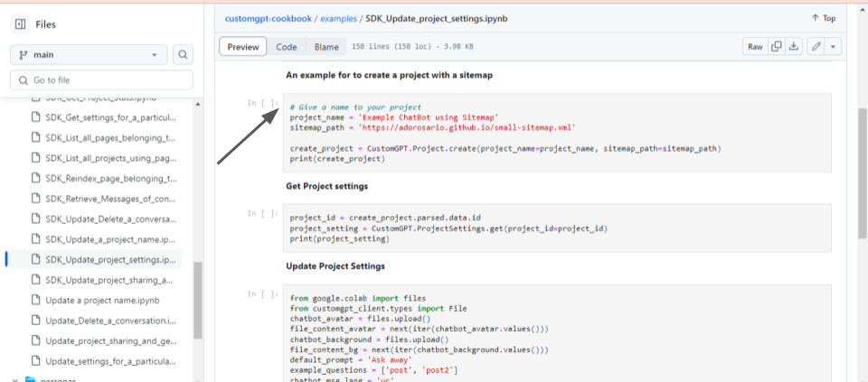Screen dimensions: 868x382
Task: Jump to Top of file
Action: tap(823, 18)
